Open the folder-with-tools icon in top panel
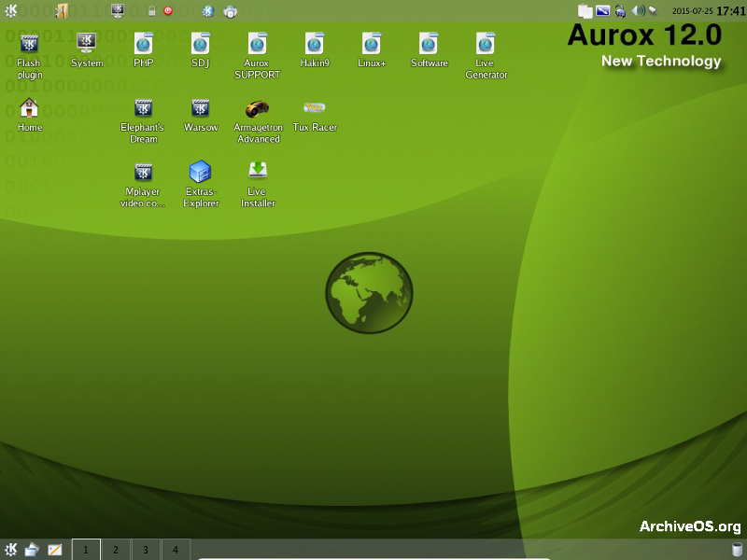 [x=62, y=10]
